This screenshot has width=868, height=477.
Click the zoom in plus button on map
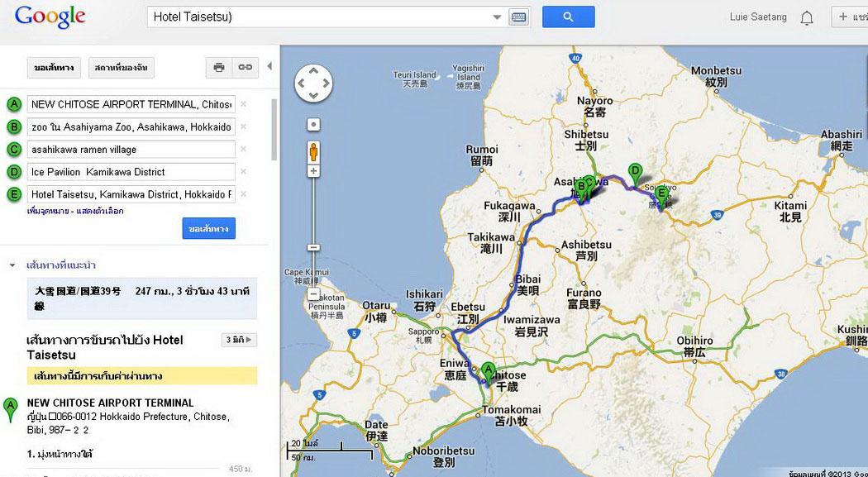(x=313, y=172)
